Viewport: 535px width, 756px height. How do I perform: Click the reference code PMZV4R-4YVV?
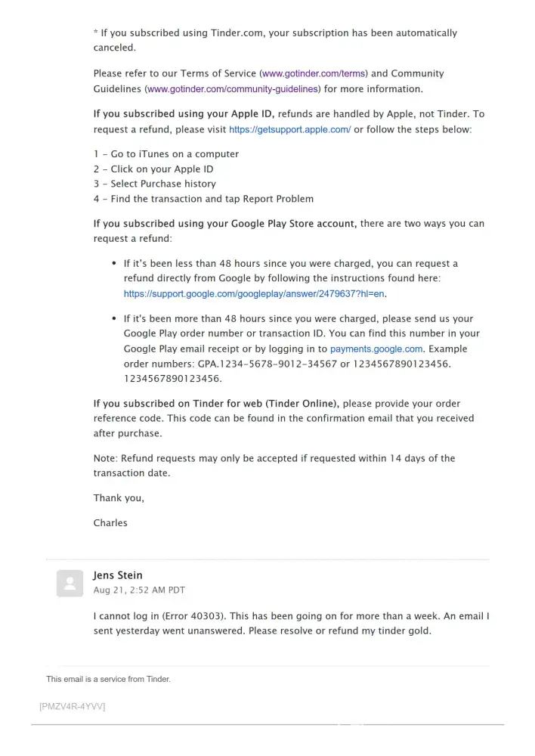click(x=73, y=706)
